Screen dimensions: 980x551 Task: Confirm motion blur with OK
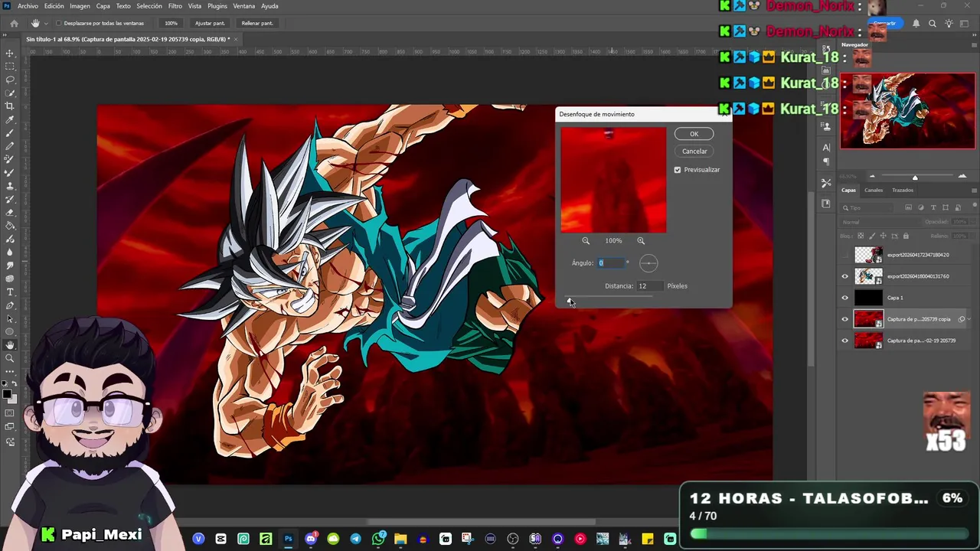point(694,134)
